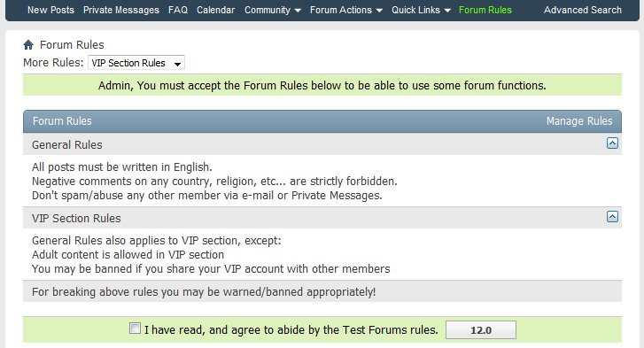Go to New Posts

(50, 10)
